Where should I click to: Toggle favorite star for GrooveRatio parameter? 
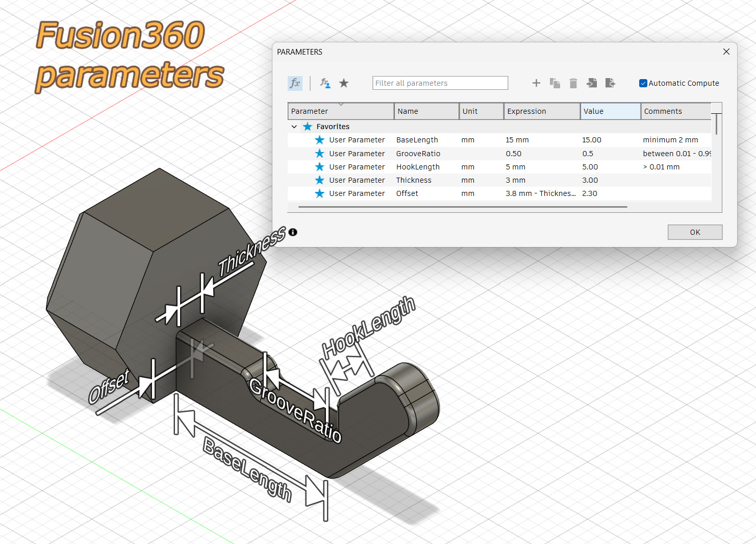click(319, 154)
